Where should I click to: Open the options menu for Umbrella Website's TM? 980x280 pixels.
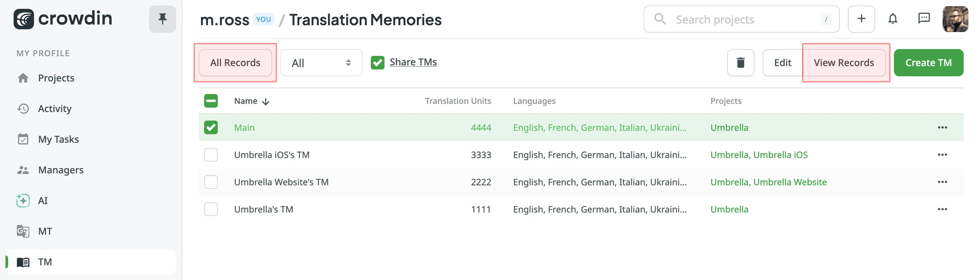pyautogui.click(x=943, y=182)
